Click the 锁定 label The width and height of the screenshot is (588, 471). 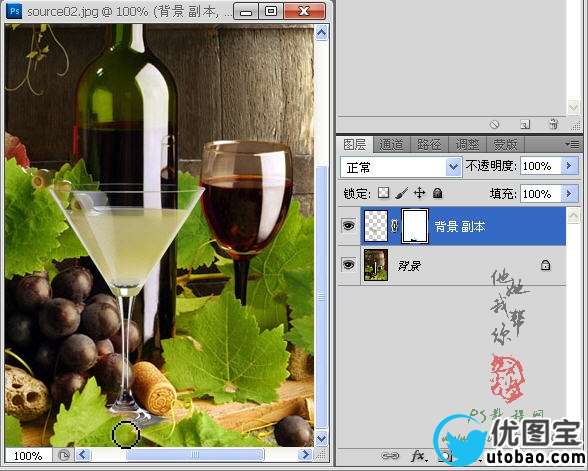click(x=357, y=194)
